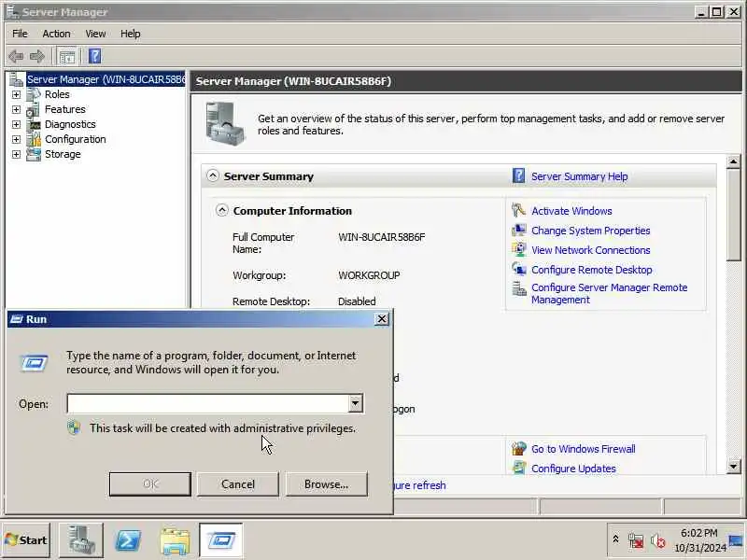
Task: Click the vertical scrollbar thumb in details pane
Action: tap(734, 216)
